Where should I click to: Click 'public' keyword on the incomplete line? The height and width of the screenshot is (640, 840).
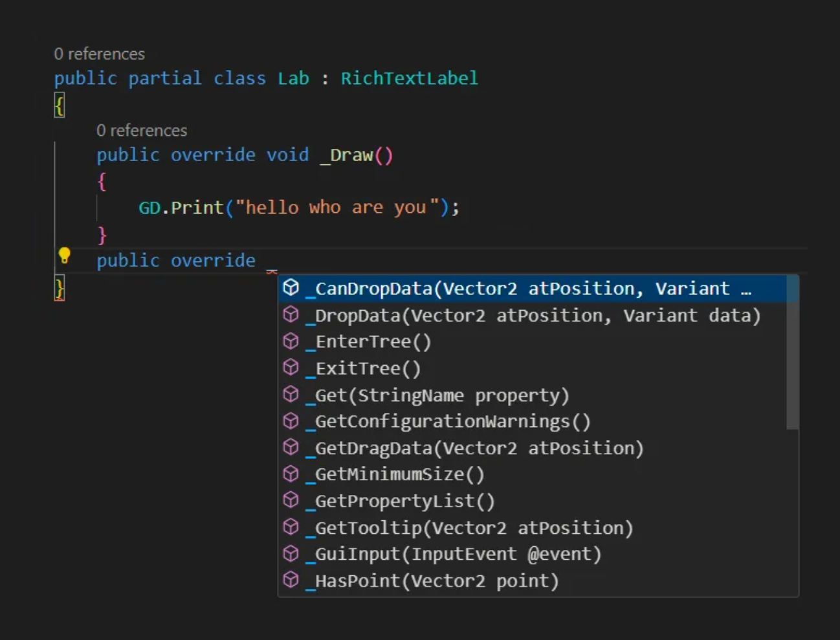tap(128, 260)
